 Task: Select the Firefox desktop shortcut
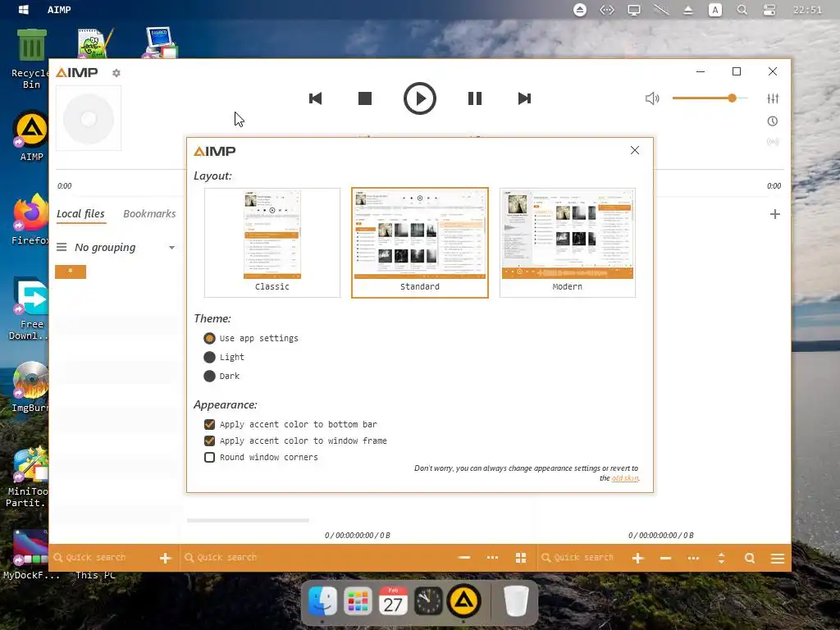[30, 220]
